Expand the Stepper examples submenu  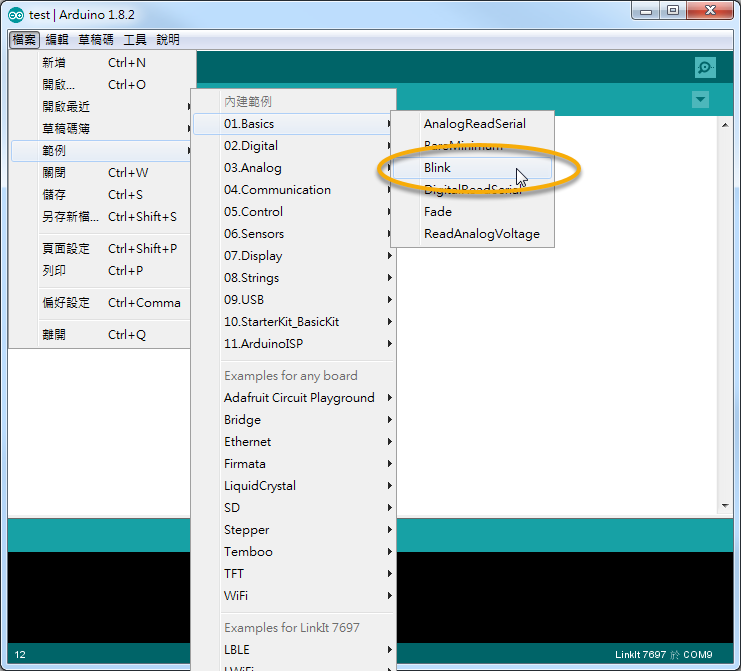[294, 530]
